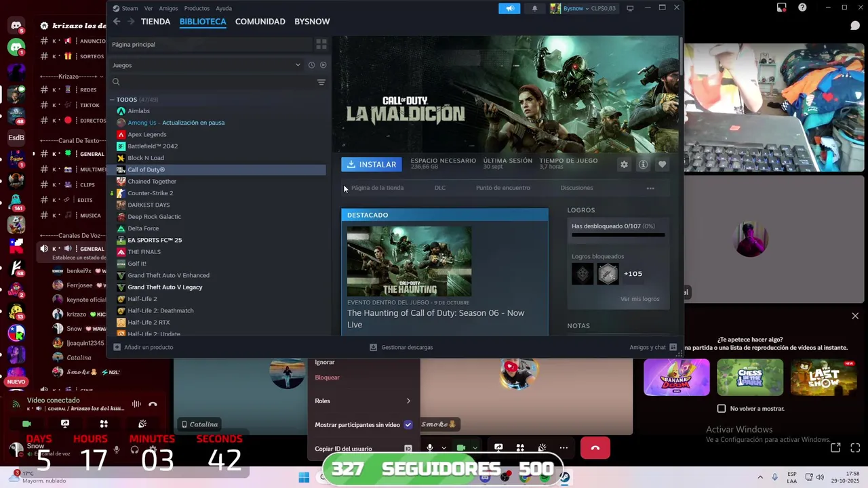This screenshot has width=868, height=488.
Task: Open Steam notifications bell
Action: (534, 8)
